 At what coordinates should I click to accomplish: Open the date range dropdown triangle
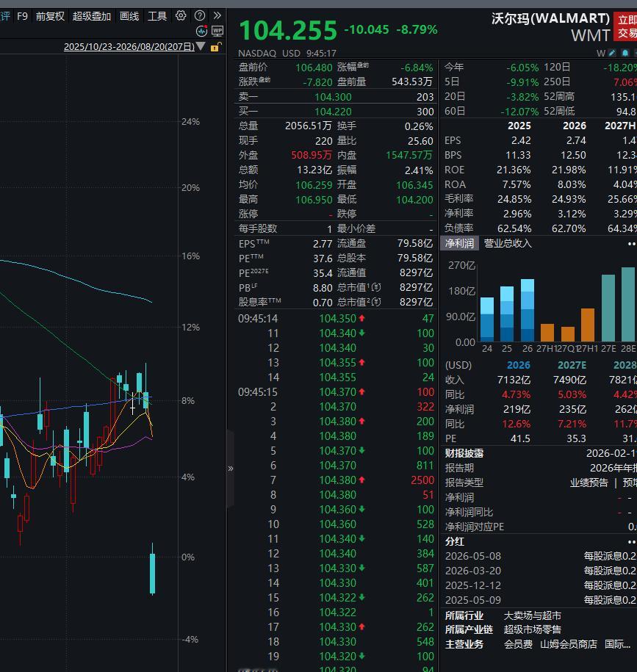pos(201,46)
